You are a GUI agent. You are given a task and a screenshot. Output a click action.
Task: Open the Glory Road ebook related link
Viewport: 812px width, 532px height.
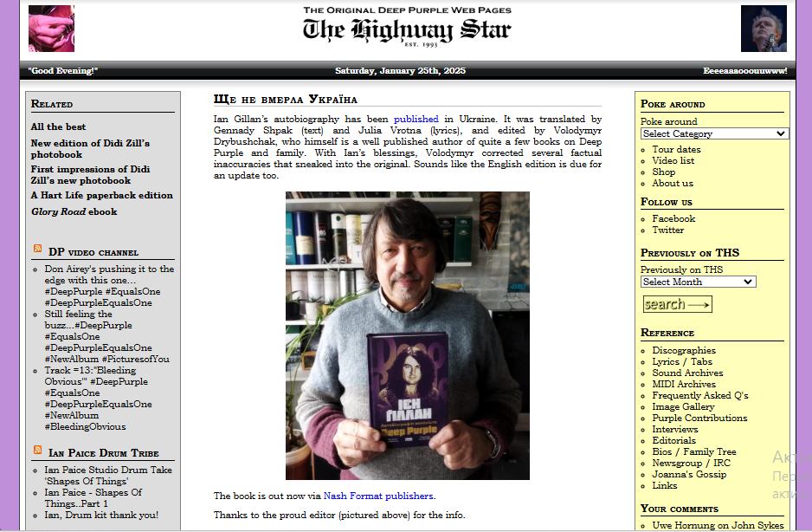click(x=74, y=211)
